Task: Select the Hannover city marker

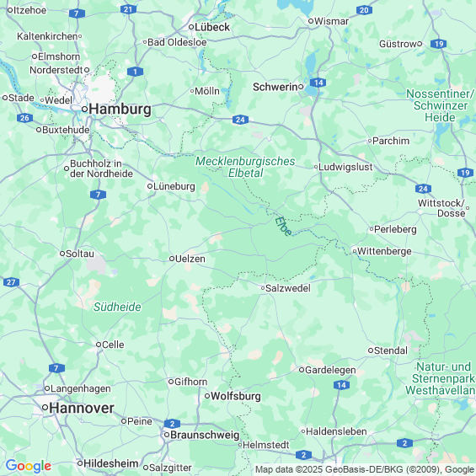Action: click(x=45, y=407)
